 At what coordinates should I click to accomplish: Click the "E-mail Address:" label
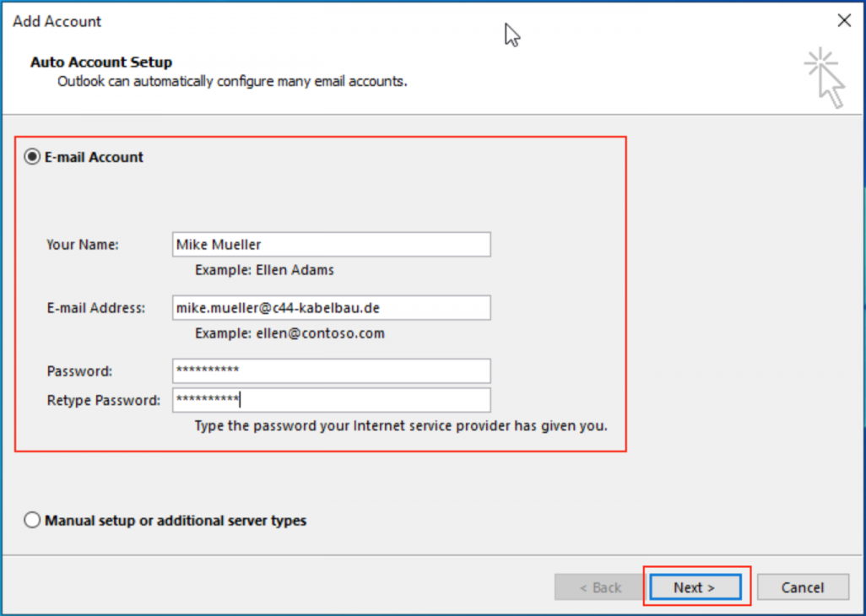click(x=96, y=308)
